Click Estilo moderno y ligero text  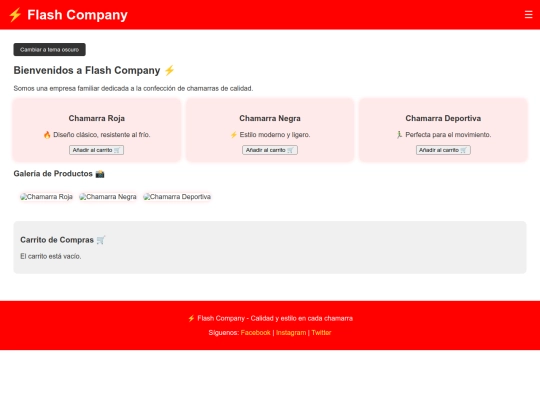click(275, 135)
